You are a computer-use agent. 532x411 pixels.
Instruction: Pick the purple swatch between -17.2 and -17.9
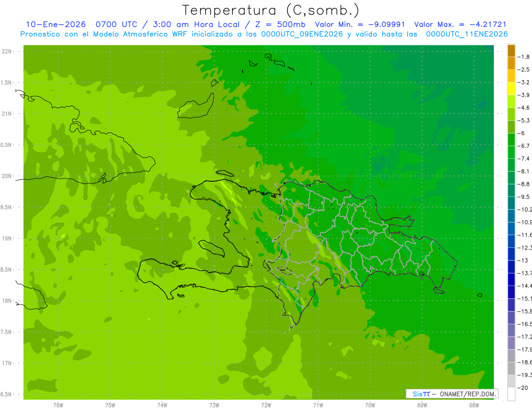click(511, 343)
